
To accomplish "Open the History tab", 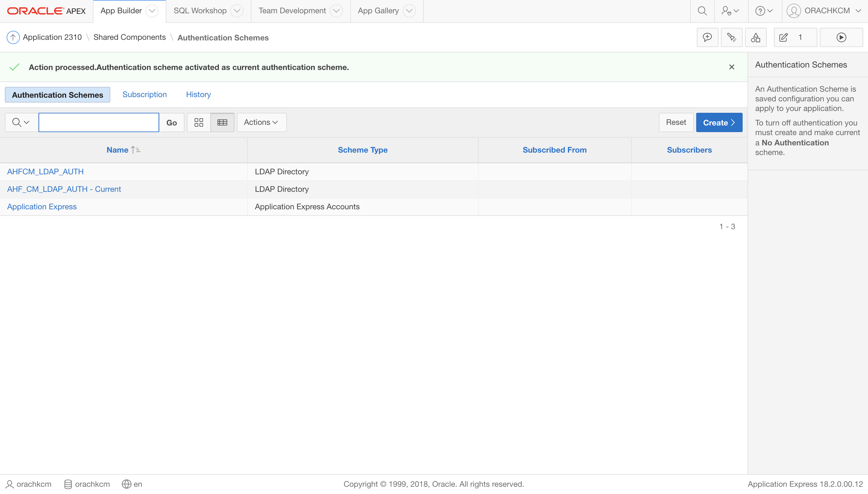I will [198, 95].
